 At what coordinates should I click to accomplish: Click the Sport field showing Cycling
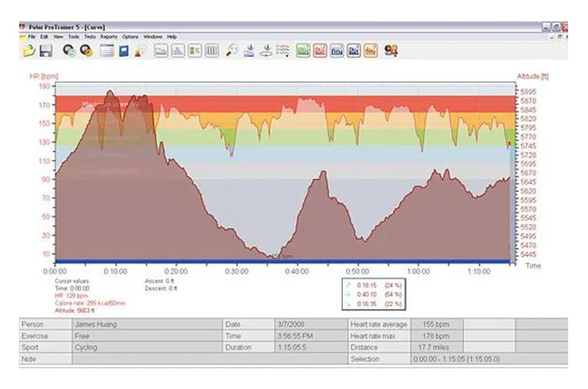click(x=136, y=348)
